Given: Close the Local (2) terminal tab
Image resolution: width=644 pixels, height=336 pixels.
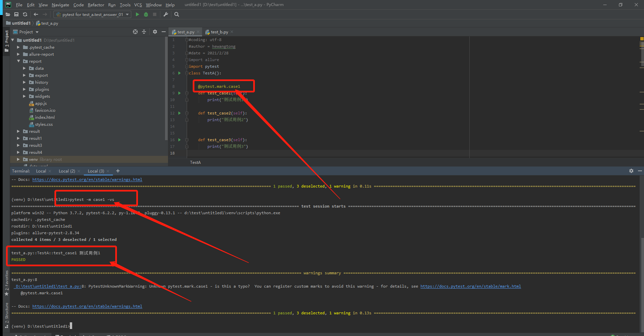Looking at the screenshot, I should click(79, 171).
